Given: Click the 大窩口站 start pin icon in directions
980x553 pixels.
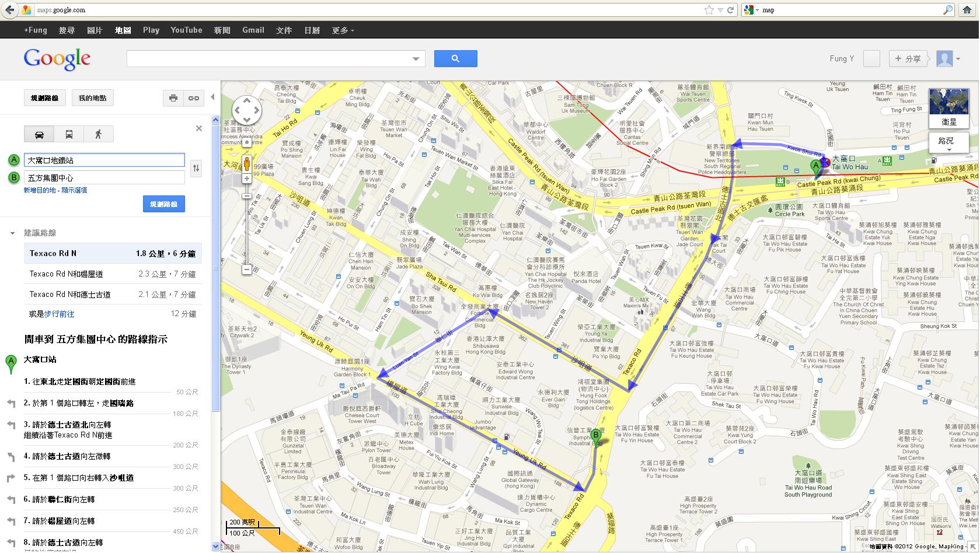Looking at the screenshot, I should pyautogui.click(x=11, y=364).
